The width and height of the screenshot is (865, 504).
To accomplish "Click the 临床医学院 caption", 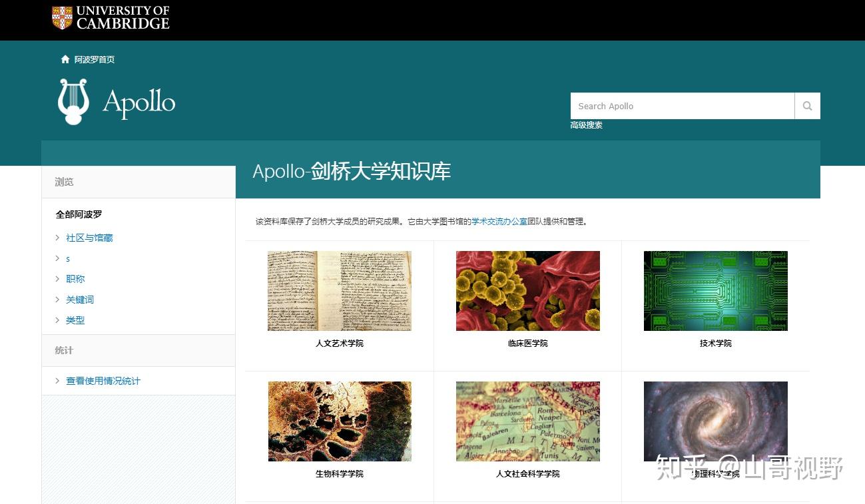I will coord(528,344).
